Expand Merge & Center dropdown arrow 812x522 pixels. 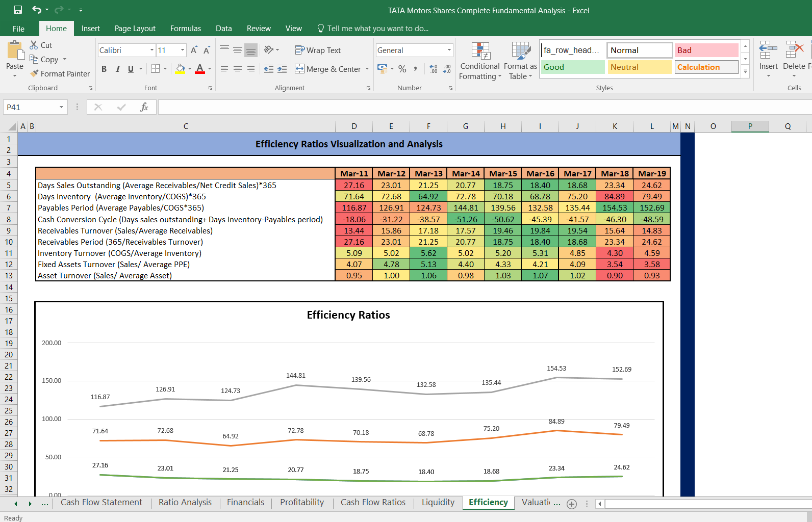367,69
